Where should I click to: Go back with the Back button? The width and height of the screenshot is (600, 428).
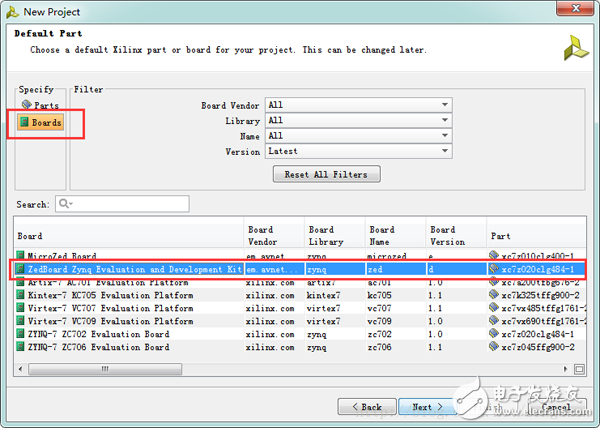pyautogui.click(x=365, y=407)
